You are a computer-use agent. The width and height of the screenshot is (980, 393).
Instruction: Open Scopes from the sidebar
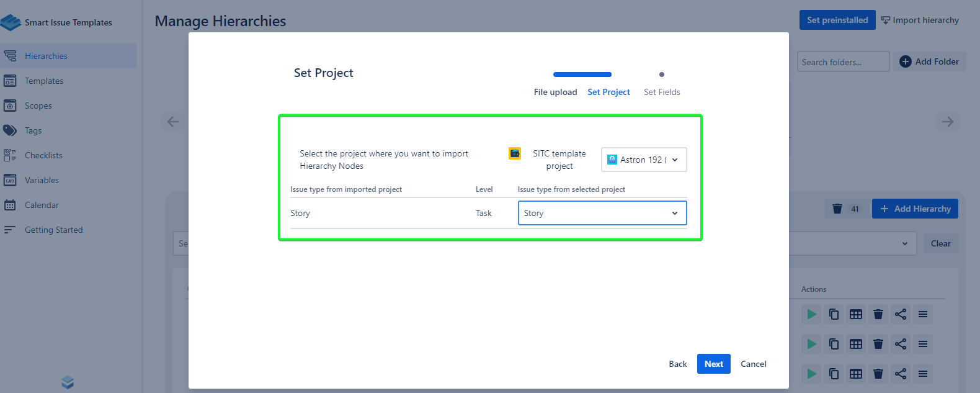(38, 106)
